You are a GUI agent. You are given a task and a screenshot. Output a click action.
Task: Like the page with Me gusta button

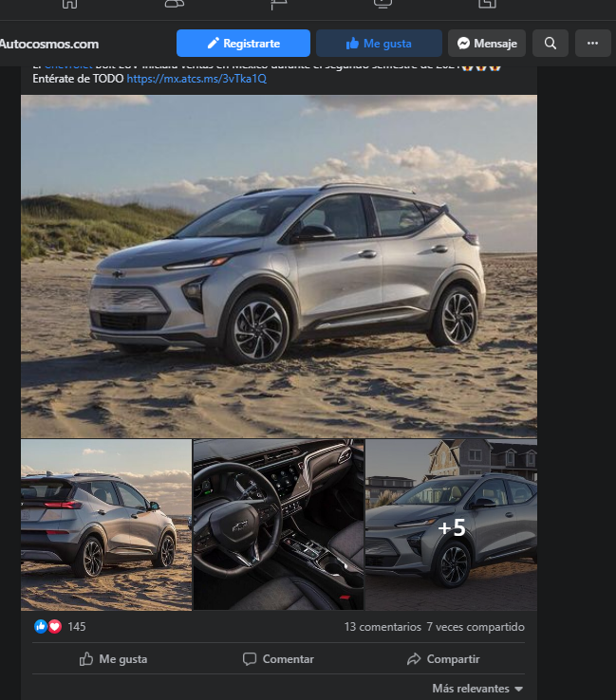(379, 44)
